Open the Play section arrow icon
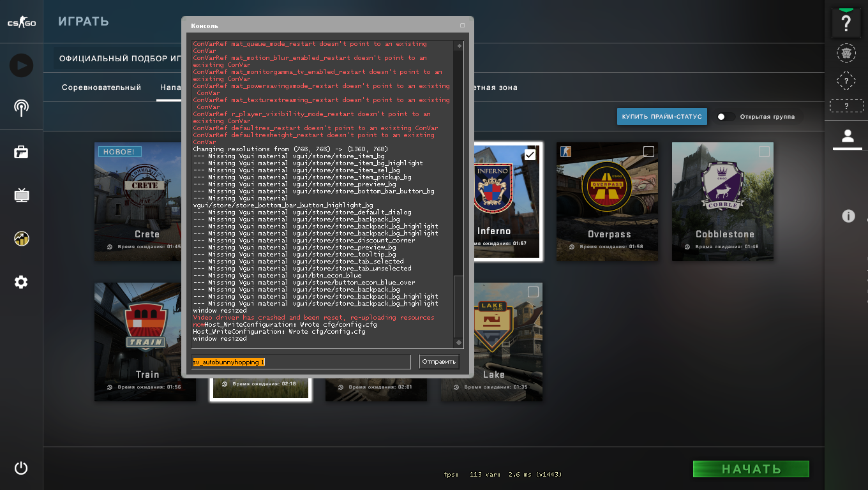This screenshot has height=490, width=868. click(21, 65)
